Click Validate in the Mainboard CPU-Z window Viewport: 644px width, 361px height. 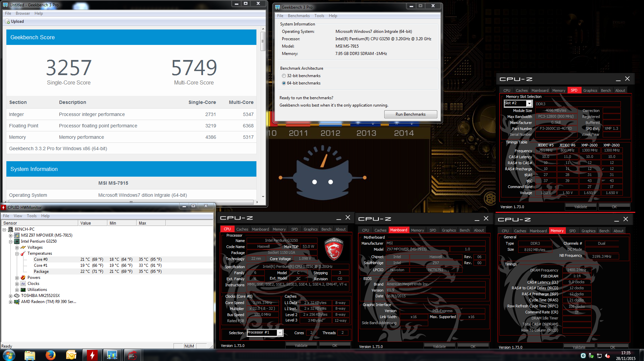(x=439, y=347)
